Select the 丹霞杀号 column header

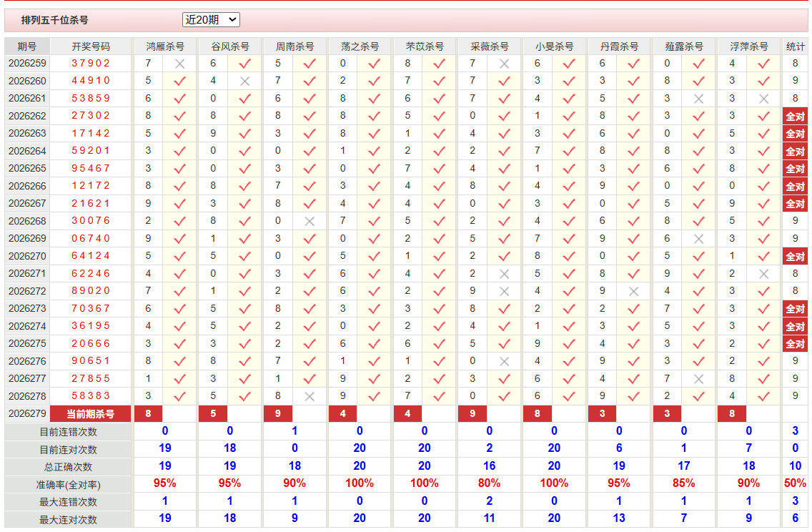619,46
